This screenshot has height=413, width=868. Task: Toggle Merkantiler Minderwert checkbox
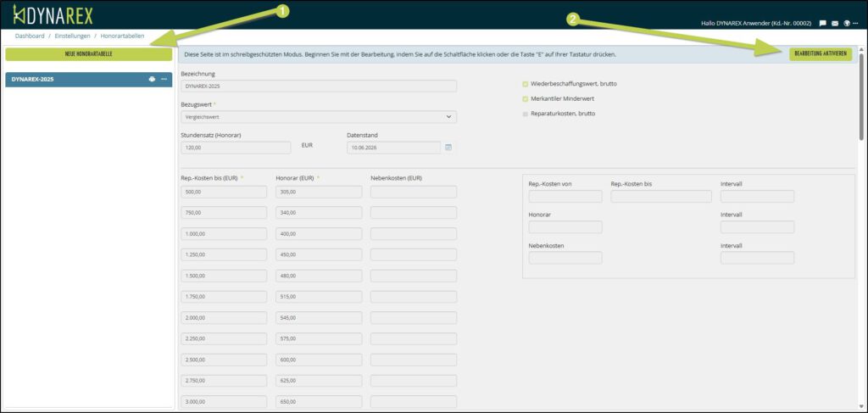(526, 99)
